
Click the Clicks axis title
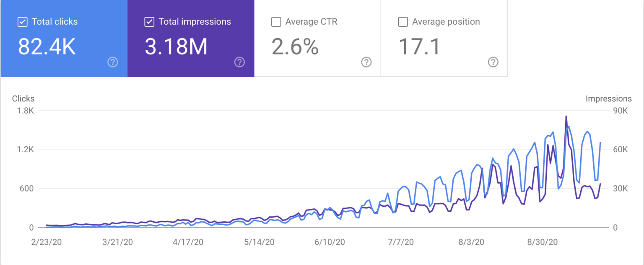pos(23,99)
